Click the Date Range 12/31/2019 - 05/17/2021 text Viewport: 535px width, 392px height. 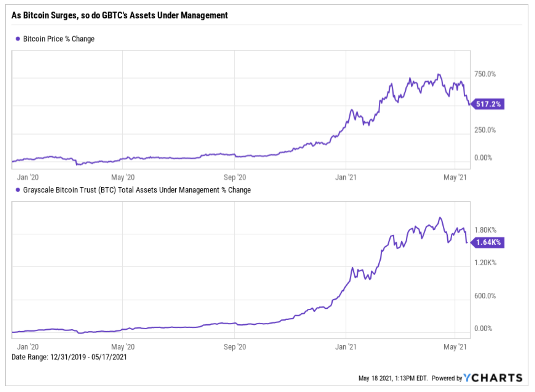coord(69,357)
